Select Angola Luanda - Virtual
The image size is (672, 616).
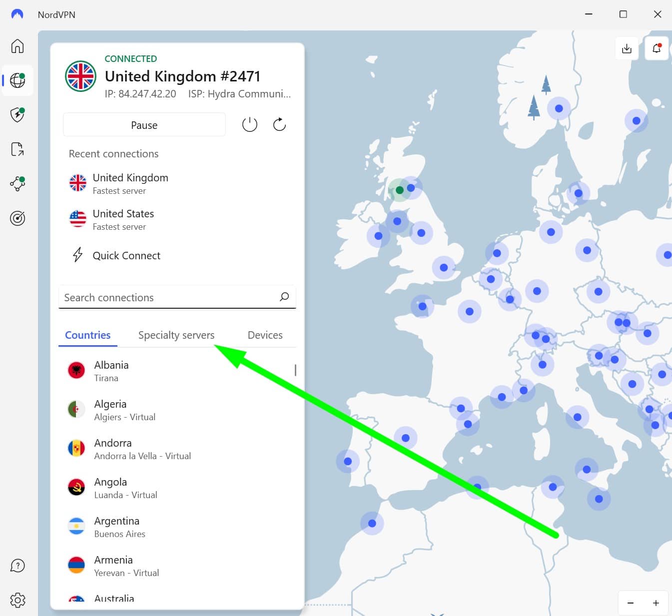pyautogui.click(x=177, y=488)
